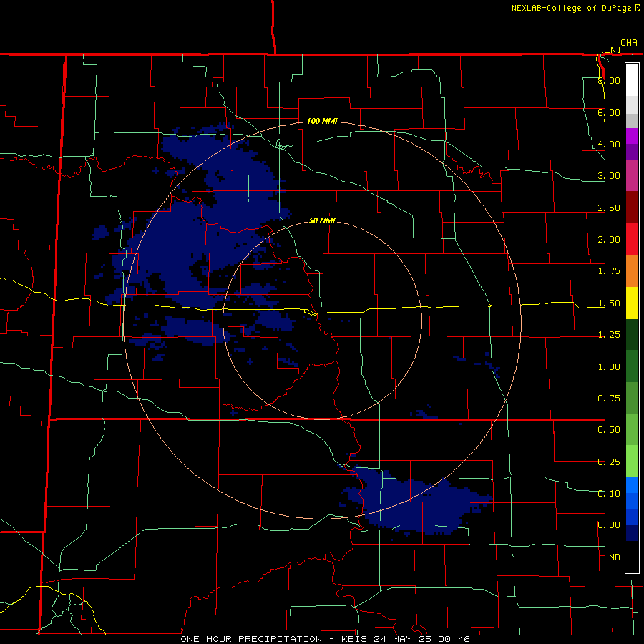Click the 1.50 legend value
The image size is (644, 644).
click(609, 303)
